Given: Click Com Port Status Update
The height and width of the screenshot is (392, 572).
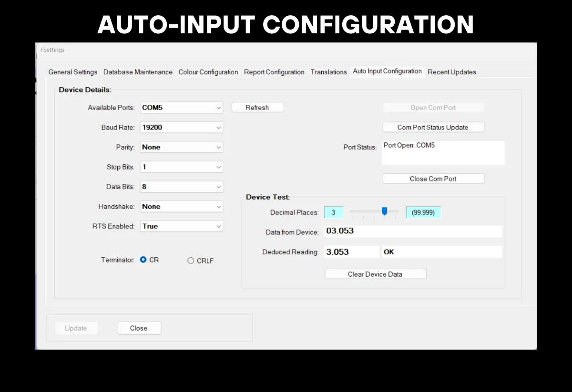Looking at the screenshot, I should [433, 127].
